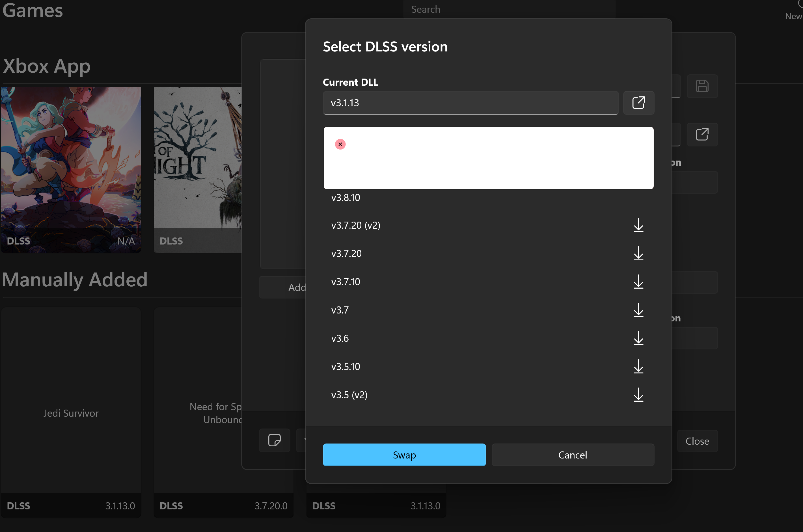The width and height of the screenshot is (803, 532).
Task: Click the Current DLL version field
Action: 470,103
